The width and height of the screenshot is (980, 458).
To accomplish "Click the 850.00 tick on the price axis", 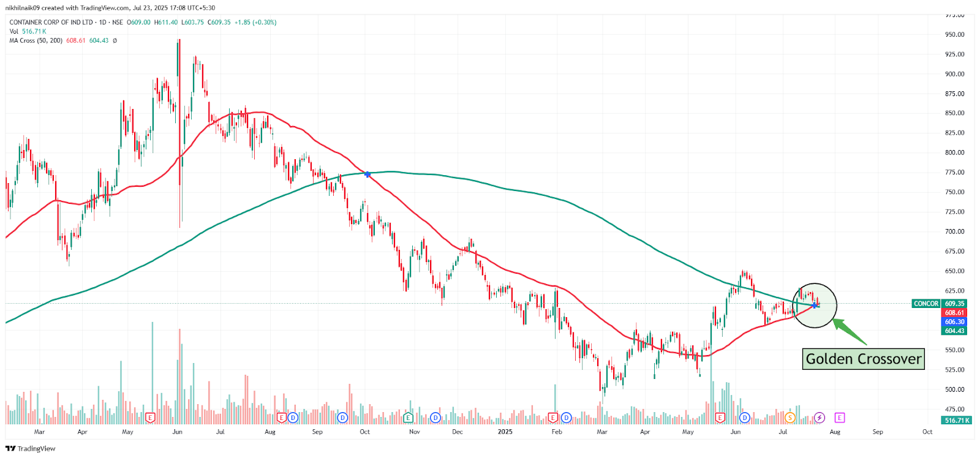I will pos(955,113).
